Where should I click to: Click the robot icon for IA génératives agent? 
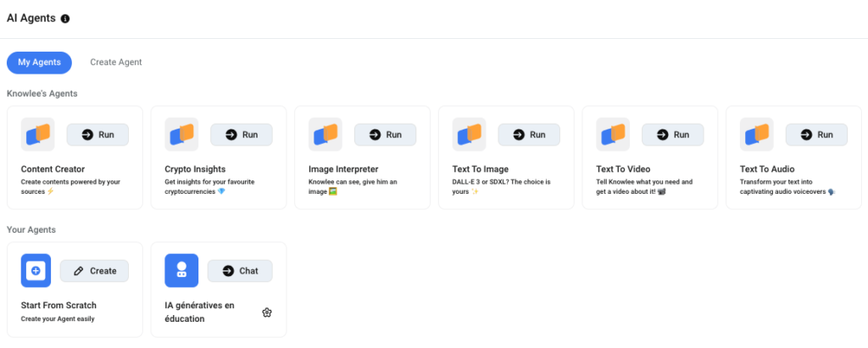tap(181, 271)
